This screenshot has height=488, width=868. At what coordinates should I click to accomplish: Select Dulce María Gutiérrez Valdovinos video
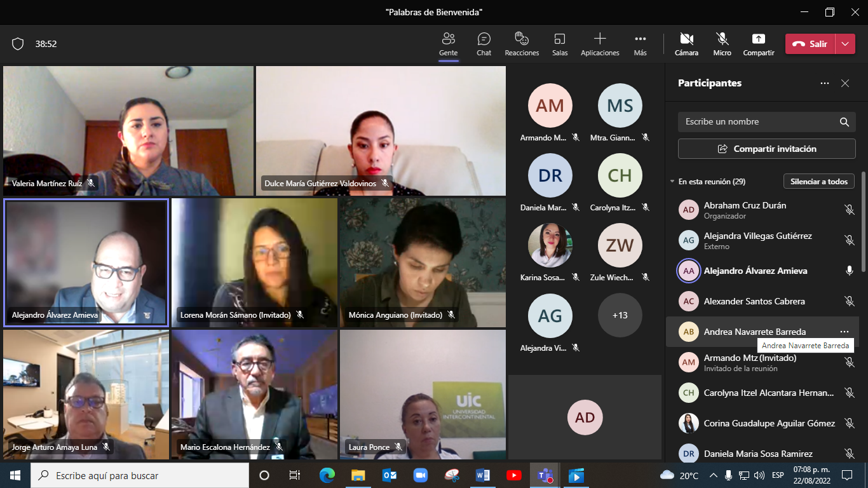point(381,131)
